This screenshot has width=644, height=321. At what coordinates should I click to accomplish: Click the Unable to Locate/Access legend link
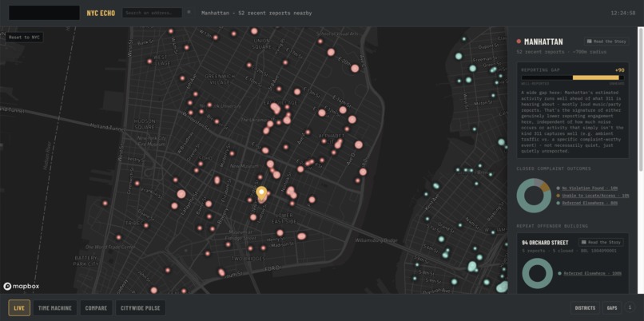coord(595,196)
